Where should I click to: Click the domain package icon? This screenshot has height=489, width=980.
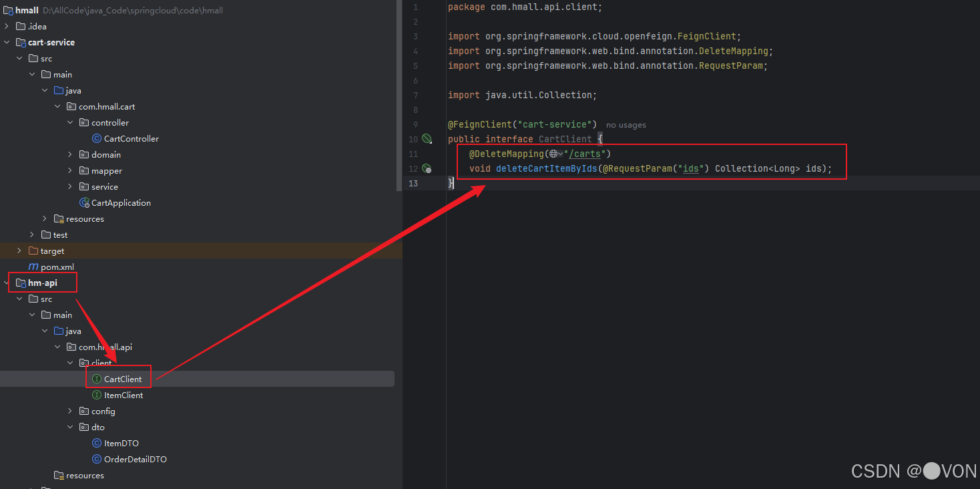click(84, 154)
